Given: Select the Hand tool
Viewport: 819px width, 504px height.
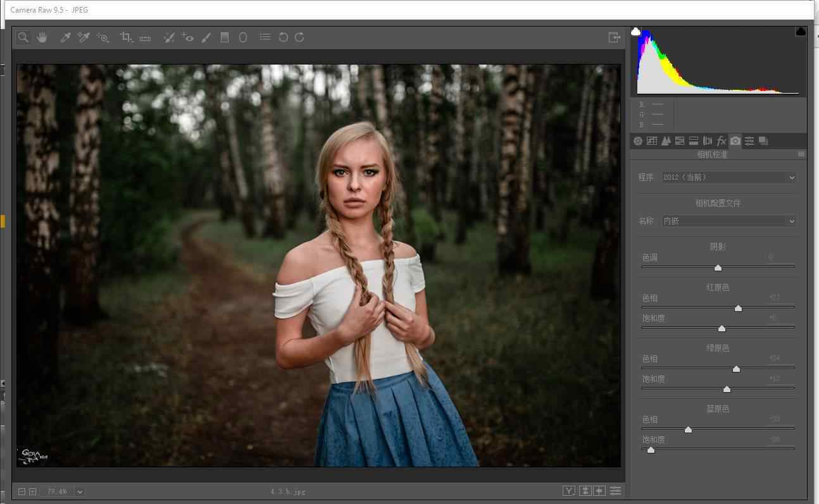Looking at the screenshot, I should pyautogui.click(x=42, y=37).
